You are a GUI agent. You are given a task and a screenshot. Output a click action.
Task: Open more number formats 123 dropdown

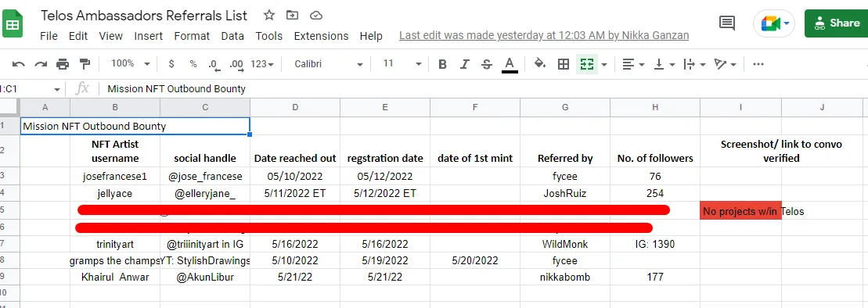point(262,64)
